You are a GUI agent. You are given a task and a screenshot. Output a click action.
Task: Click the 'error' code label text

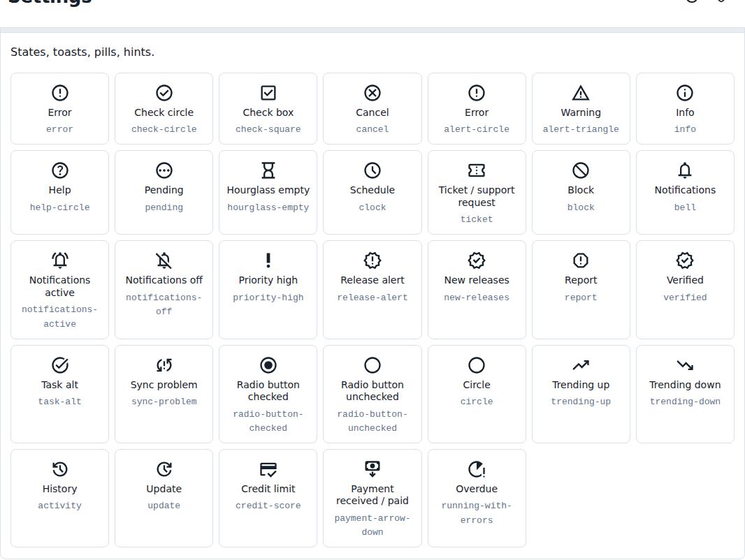60,129
